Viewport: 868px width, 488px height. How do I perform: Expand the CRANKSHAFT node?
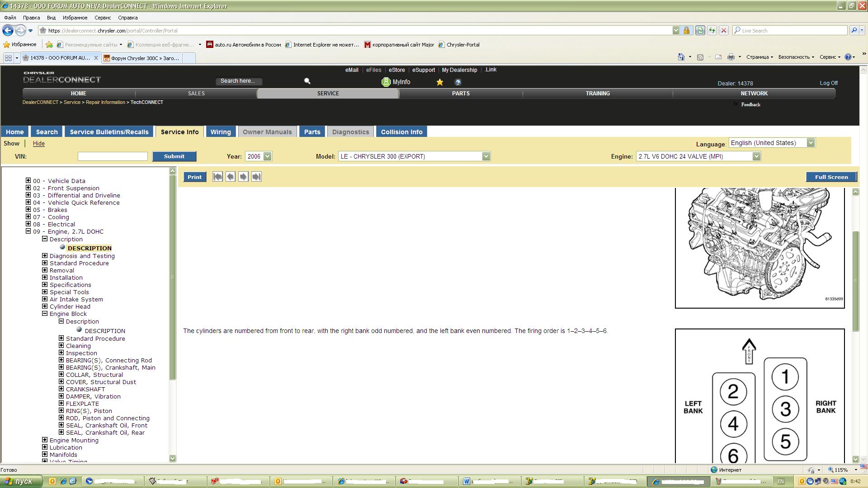(x=61, y=389)
